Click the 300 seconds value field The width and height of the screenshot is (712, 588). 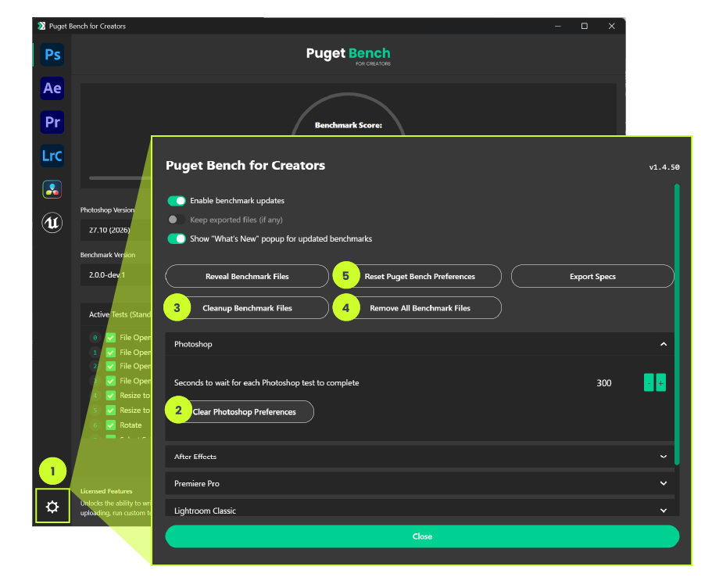click(x=604, y=383)
